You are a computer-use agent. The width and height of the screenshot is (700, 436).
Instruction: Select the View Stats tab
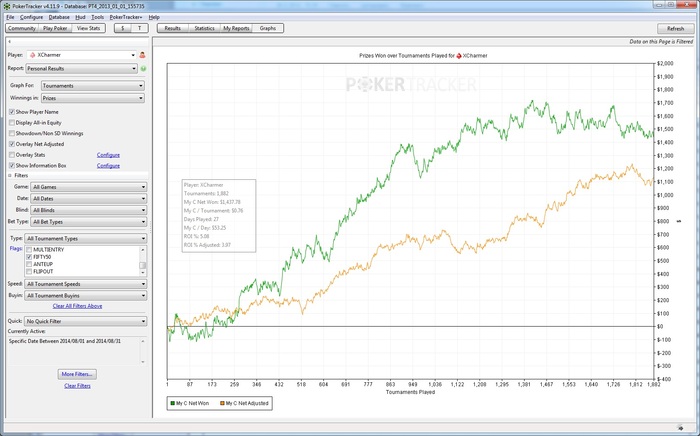[x=88, y=28]
